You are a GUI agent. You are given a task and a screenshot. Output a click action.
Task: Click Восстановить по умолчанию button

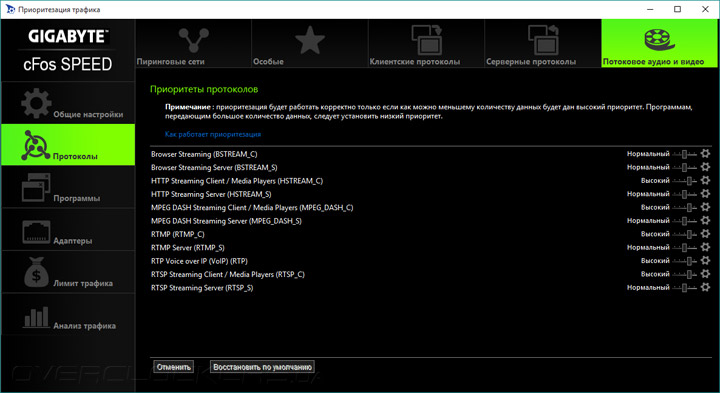pyautogui.click(x=262, y=367)
